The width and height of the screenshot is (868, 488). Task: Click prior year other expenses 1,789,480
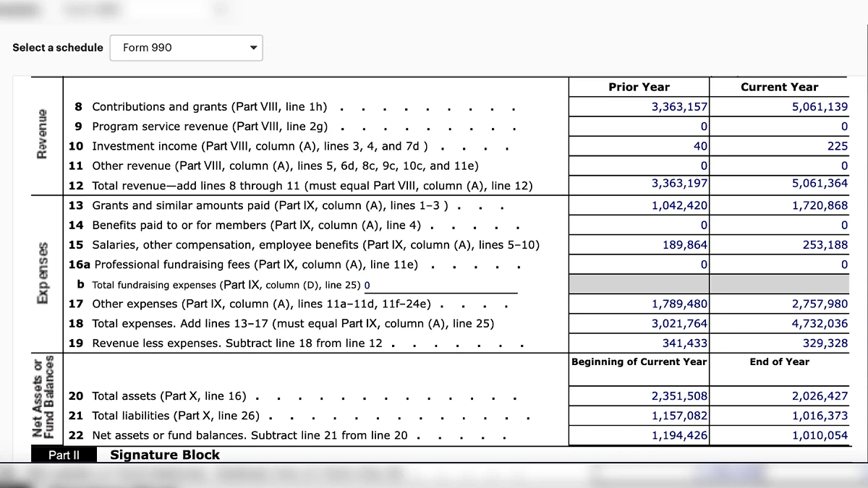click(679, 304)
